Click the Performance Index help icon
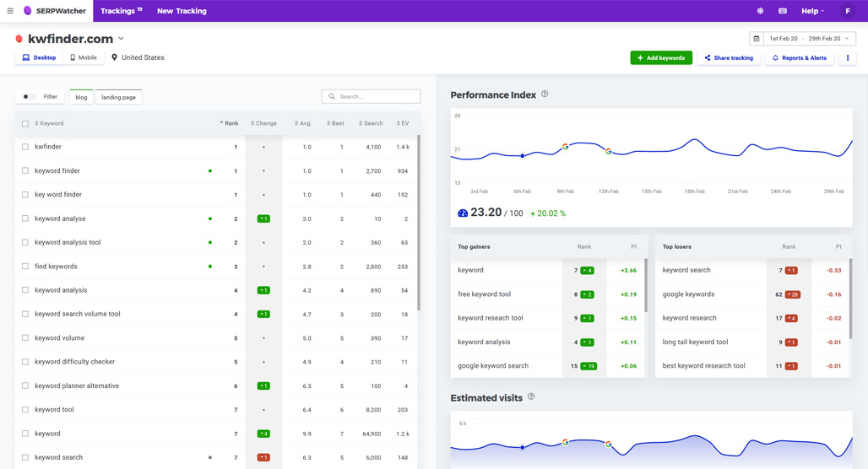 [x=545, y=94]
